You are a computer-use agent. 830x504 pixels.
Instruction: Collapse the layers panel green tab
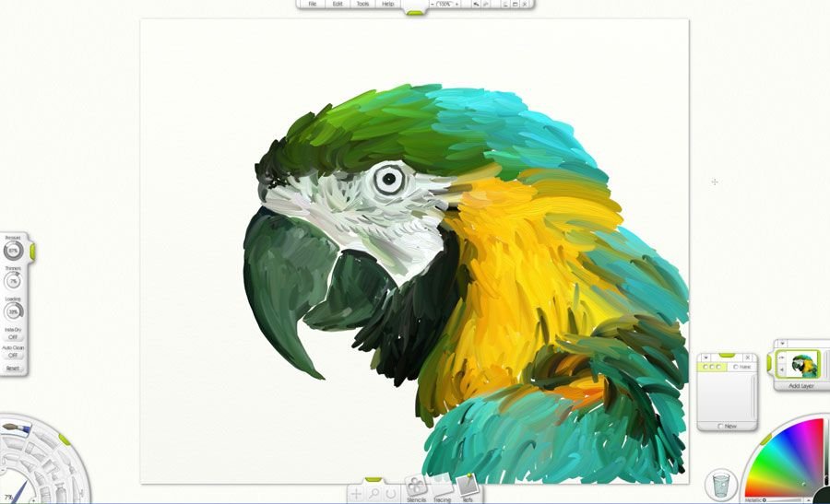pos(770,364)
